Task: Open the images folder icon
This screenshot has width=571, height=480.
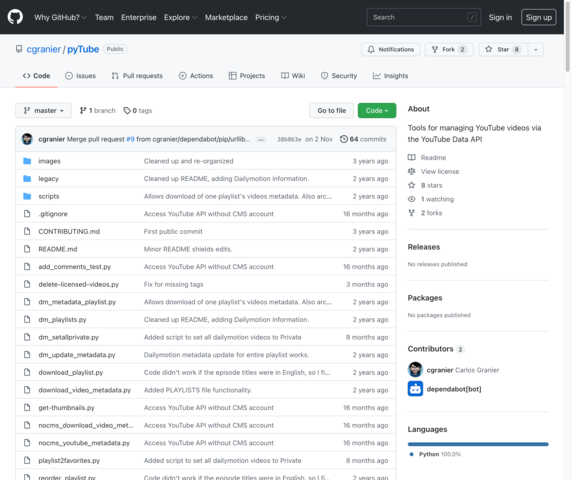Action: click(27, 161)
